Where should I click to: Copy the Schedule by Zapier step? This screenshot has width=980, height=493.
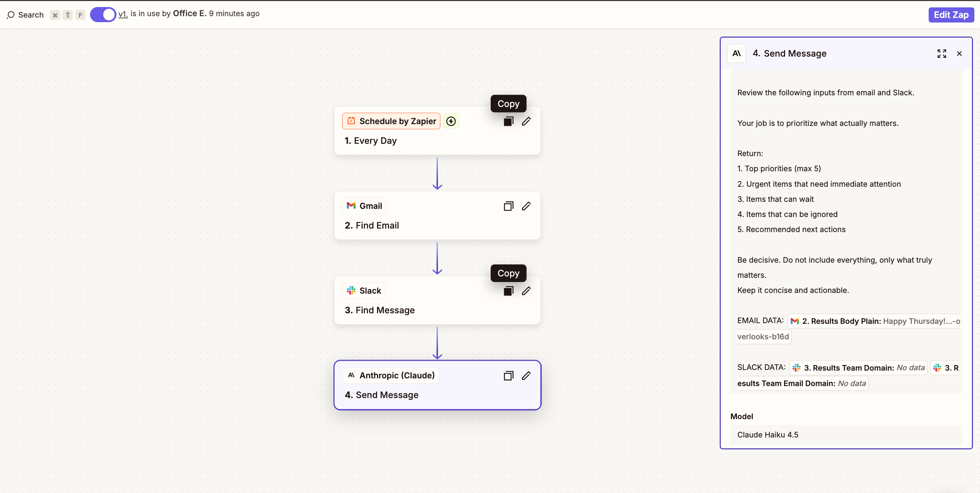(x=508, y=121)
